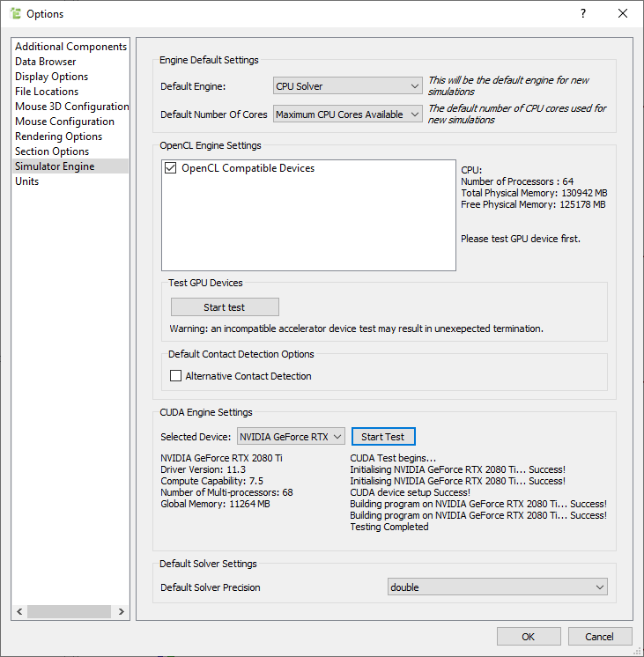Open CUDA Selected Device dropdown
The height and width of the screenshot is (657, 644).
tap(291, 437)
